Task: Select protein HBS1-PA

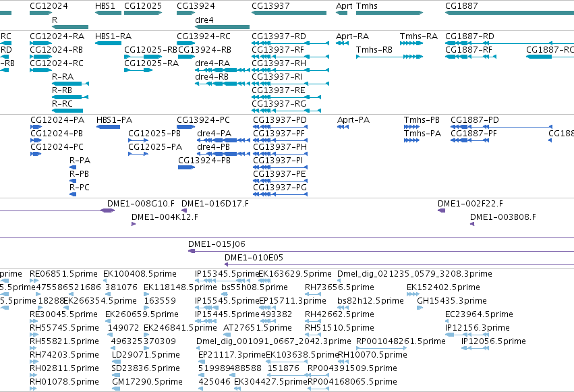Action: 114,120
